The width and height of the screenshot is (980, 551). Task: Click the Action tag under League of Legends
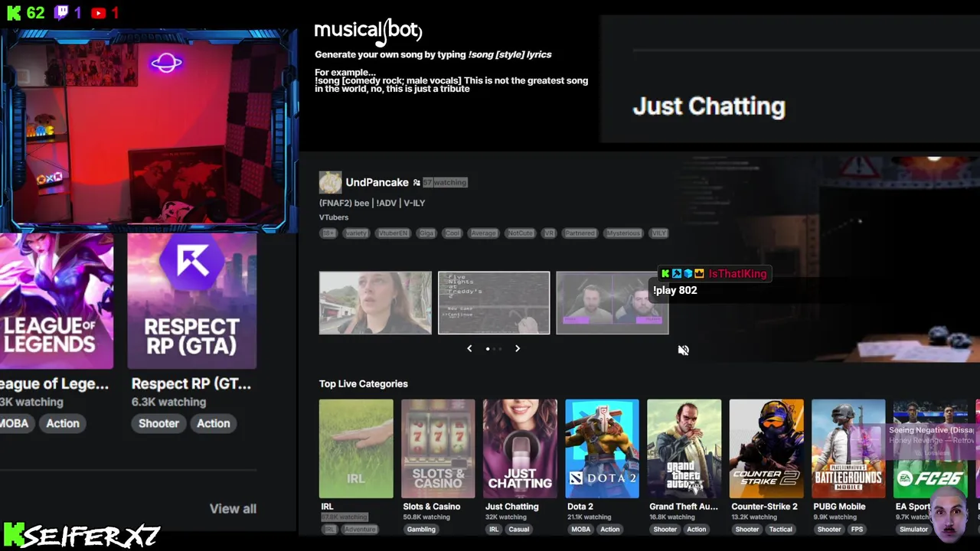coord(63,423)
